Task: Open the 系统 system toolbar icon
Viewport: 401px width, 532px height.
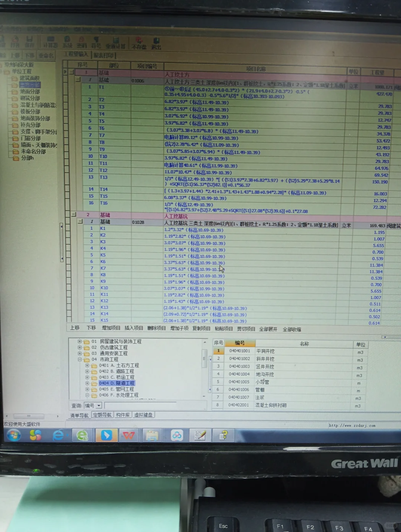Action: pos(67,42)
